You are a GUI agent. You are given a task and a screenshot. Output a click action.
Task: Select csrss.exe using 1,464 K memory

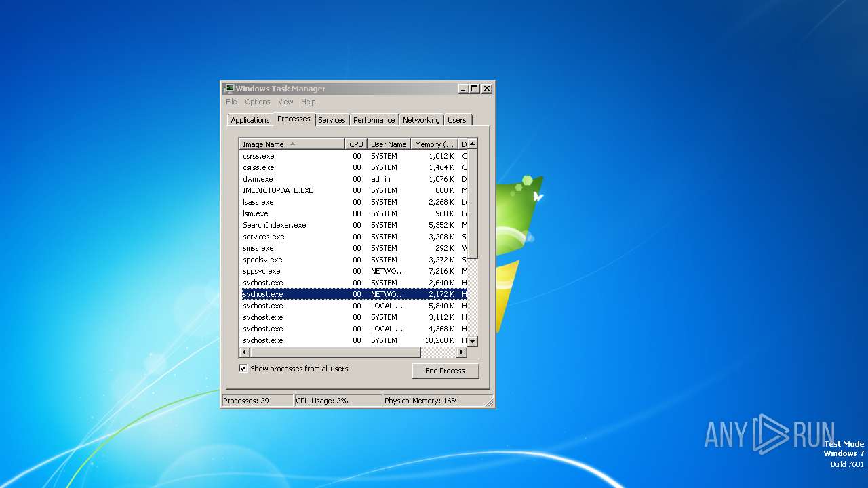point(354,167)
